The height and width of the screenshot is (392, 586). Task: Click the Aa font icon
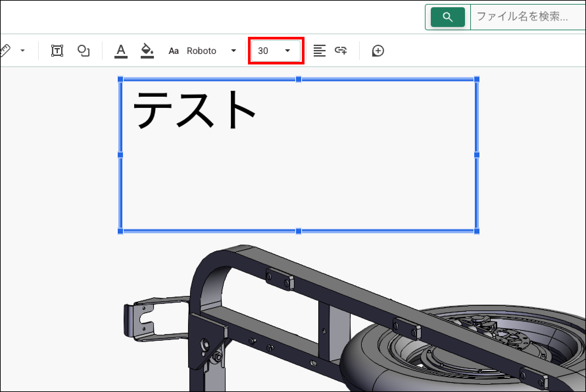pyautogui.click(x=173, y=51)
